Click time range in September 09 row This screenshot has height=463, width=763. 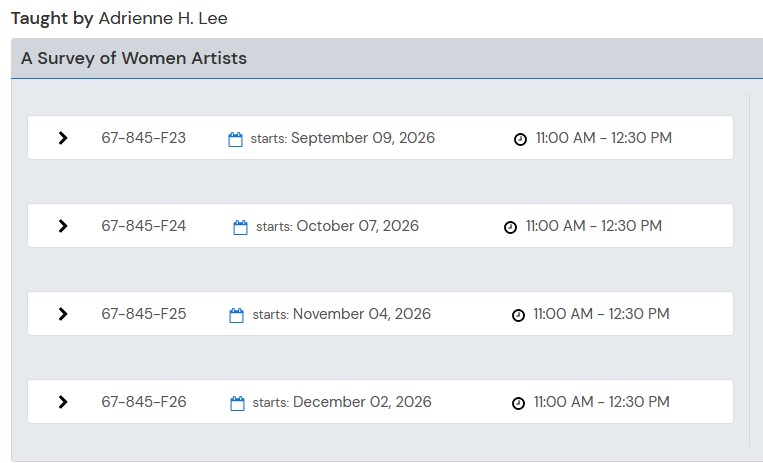pos(603,138)
